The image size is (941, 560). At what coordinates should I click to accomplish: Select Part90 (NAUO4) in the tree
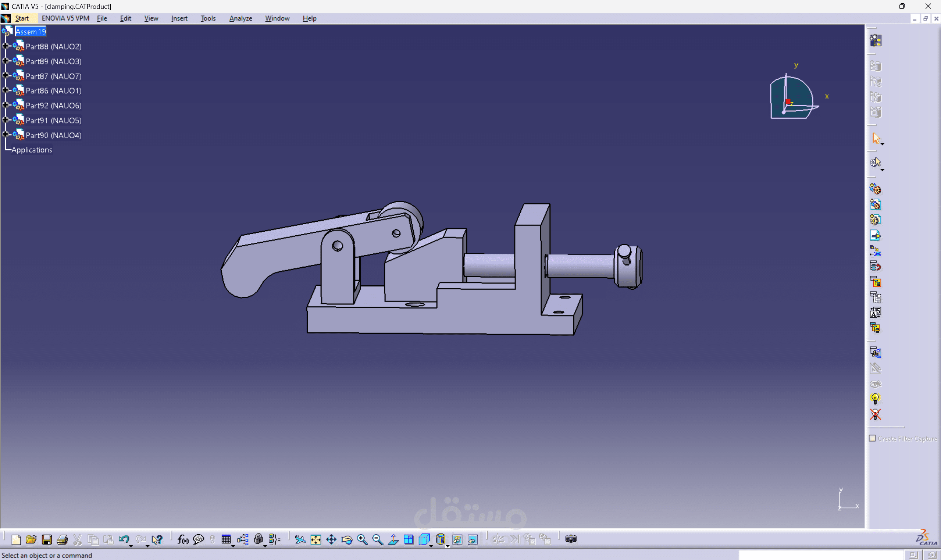(53, 135)
